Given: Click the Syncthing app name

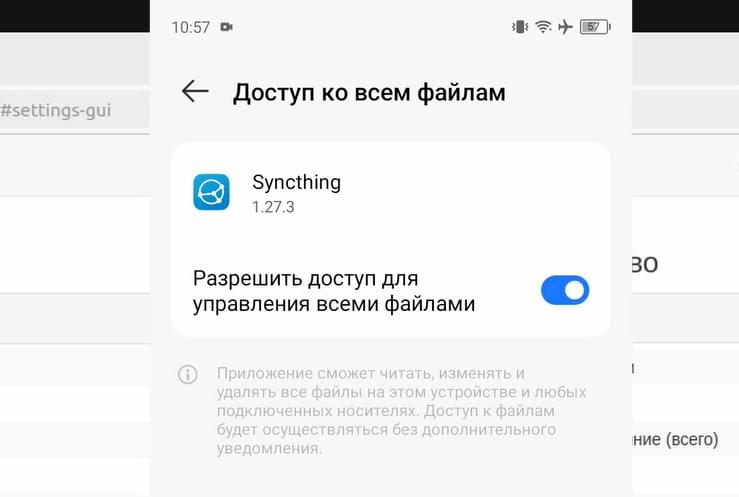Looking at the screenshot, I should point(296,182).
